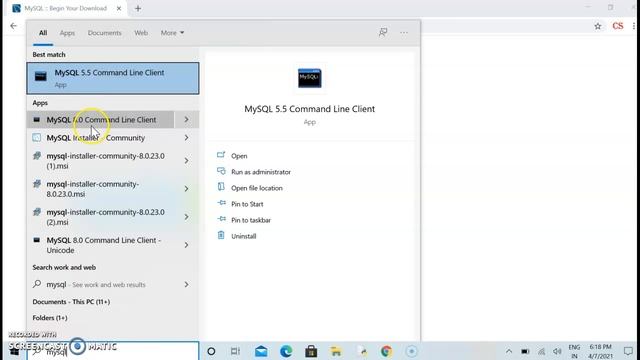Viewport: 640px width, 360px height.
Task: Launch Mail app from the taskbar
Action: click(x=261, y=351)
